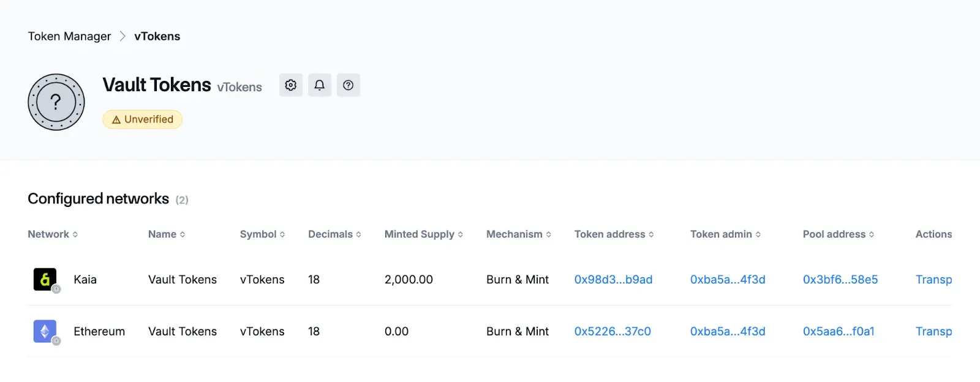Image resolution: width=980 pixels, height=382 pixels.
Task: Open Ethereum pool address 0x5aa6...f0a1
Action: point(839,331)
